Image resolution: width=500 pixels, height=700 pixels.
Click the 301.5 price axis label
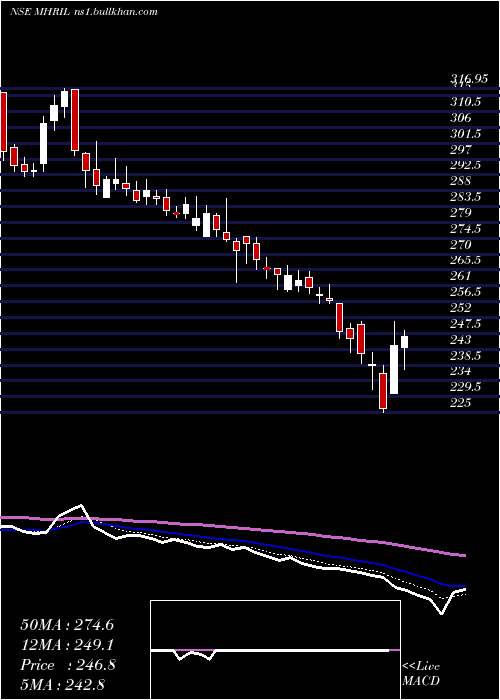(465, 133)
